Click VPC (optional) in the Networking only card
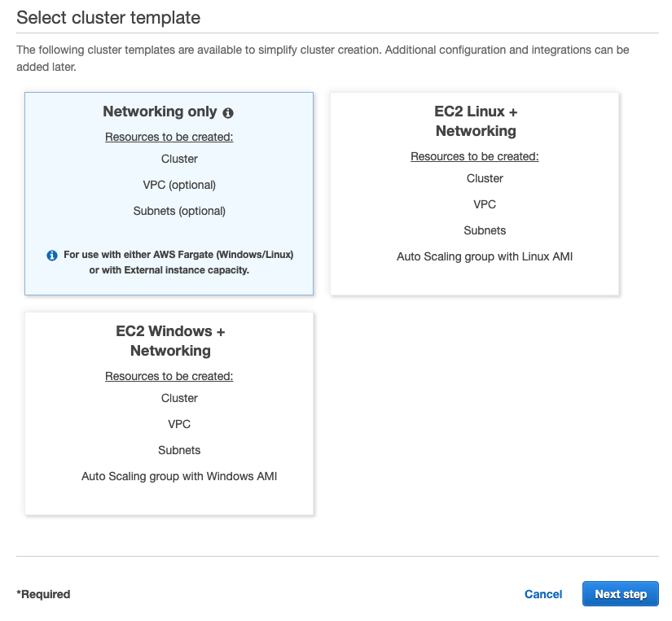 [178, 185]
